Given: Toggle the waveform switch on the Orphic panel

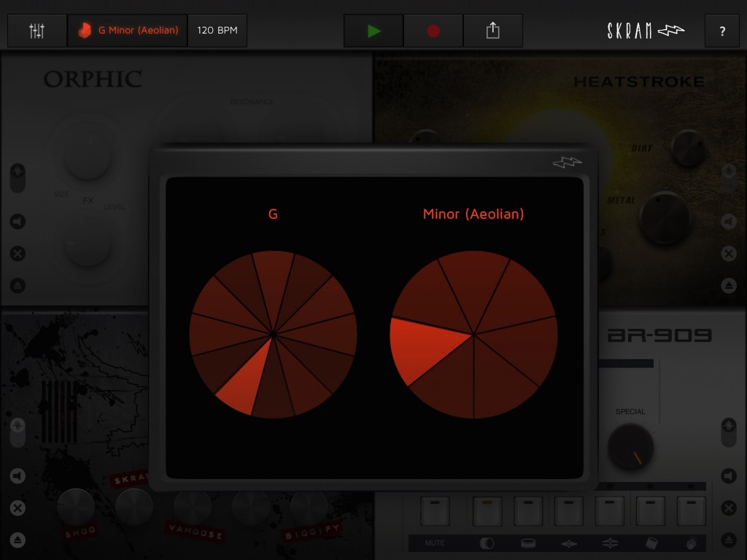Looking at the screenshot, I should (18, 177).
